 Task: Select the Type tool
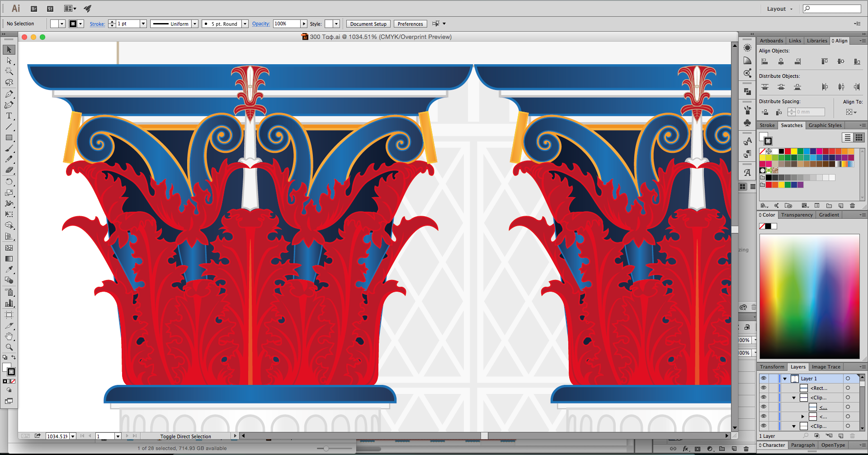9,116
